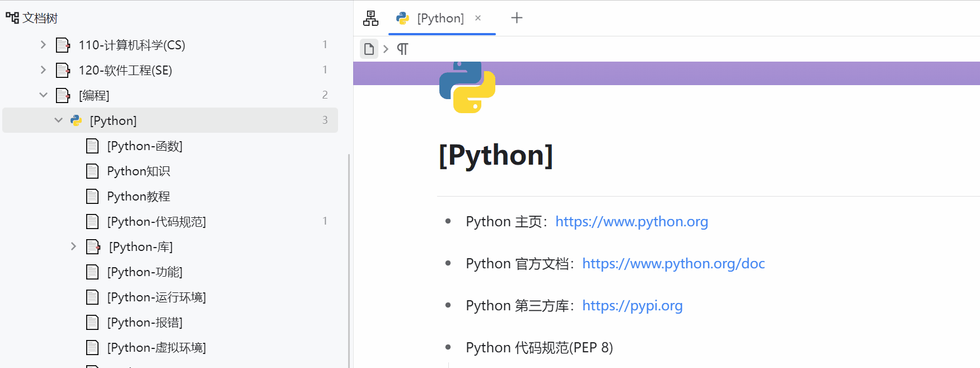Open [Python-运行环境] document
The image size is (980, 368).
[157, 297]
